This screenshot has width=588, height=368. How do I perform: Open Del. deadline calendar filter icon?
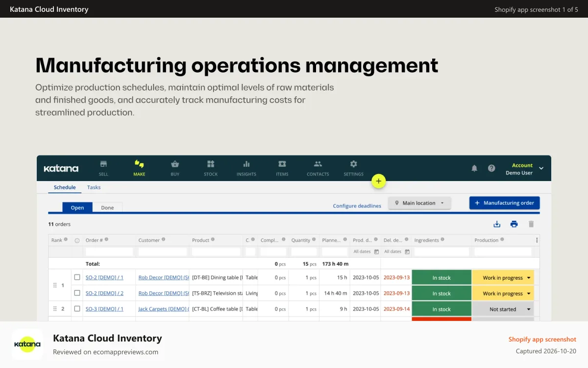[407, 252]
